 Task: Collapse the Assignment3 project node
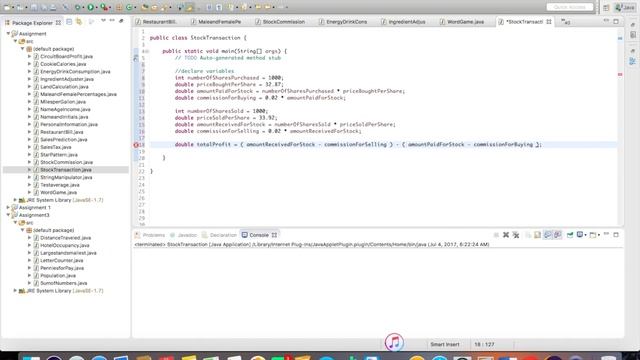tap(8, 215)
